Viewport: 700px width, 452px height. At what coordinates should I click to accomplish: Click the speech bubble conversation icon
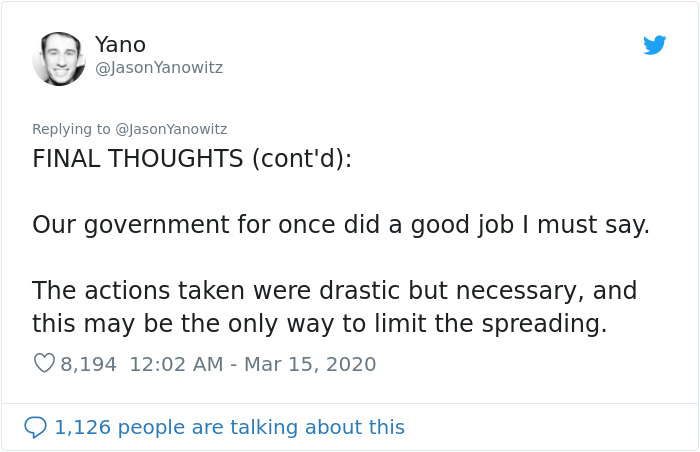[36, 427]
